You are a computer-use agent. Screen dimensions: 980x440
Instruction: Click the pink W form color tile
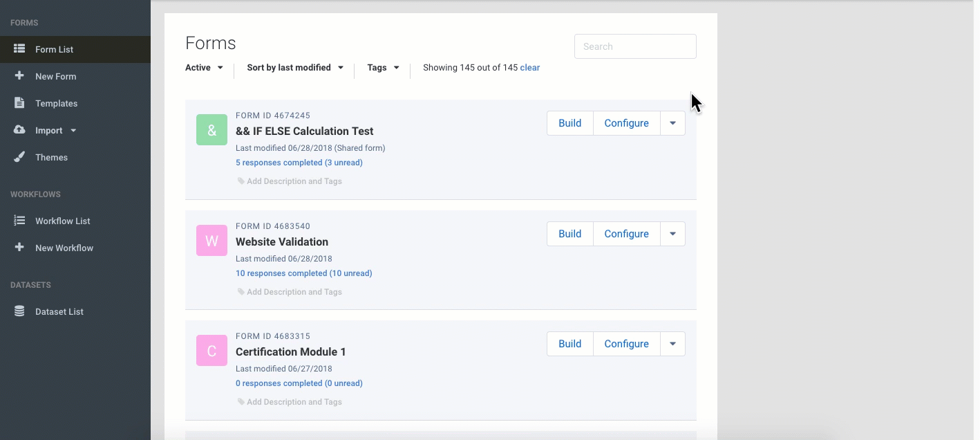point(211,241)
